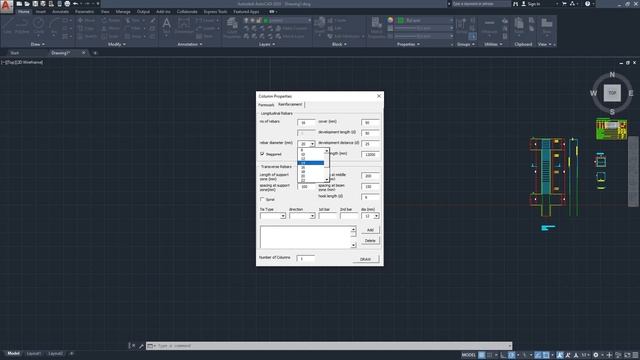This screenshot has width=640, height=360.
Task: Expand the Layers panel flyout
Action: (x=267, y=44)
